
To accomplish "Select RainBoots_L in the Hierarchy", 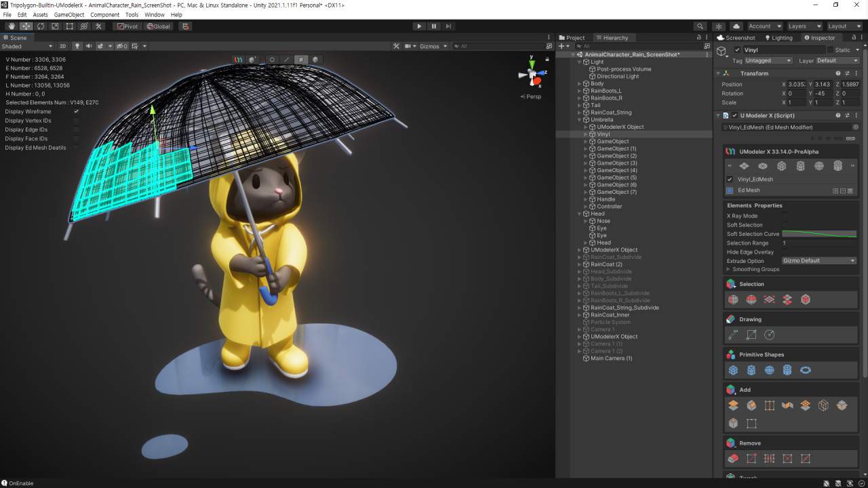I will (606, 91).
